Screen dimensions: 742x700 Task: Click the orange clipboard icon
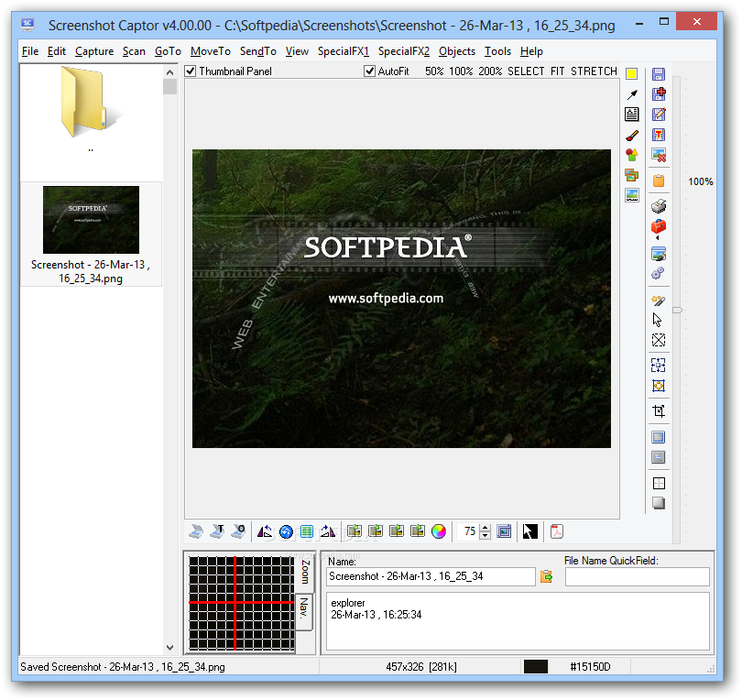[x=659, y=180]
